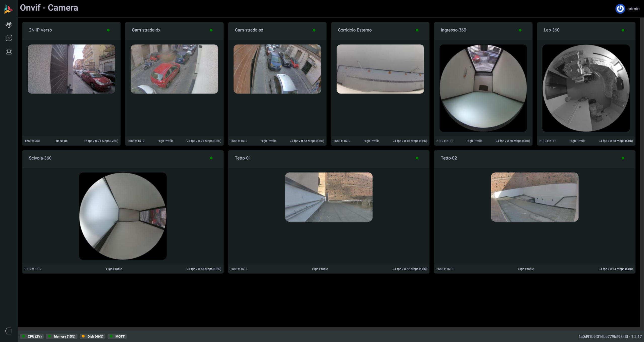Click the 15 fps / 0.21 Mbps (VBR) text
Image resolution: width=644 pixels, height=342 pixels.
pyautogui.click(x=101, y=141)
